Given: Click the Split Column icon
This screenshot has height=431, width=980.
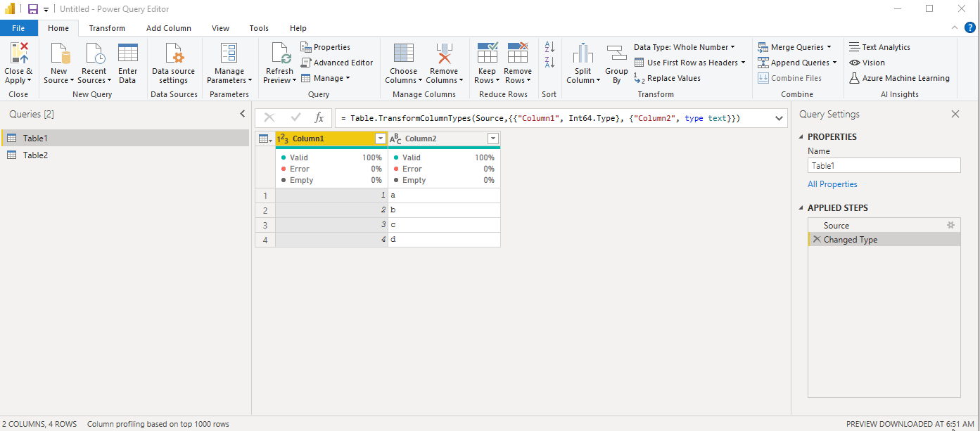Looking at the screenshot, I should 583,53.
